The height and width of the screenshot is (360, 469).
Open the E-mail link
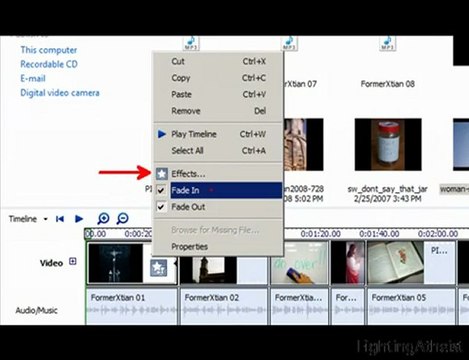[x=33, y=79]
